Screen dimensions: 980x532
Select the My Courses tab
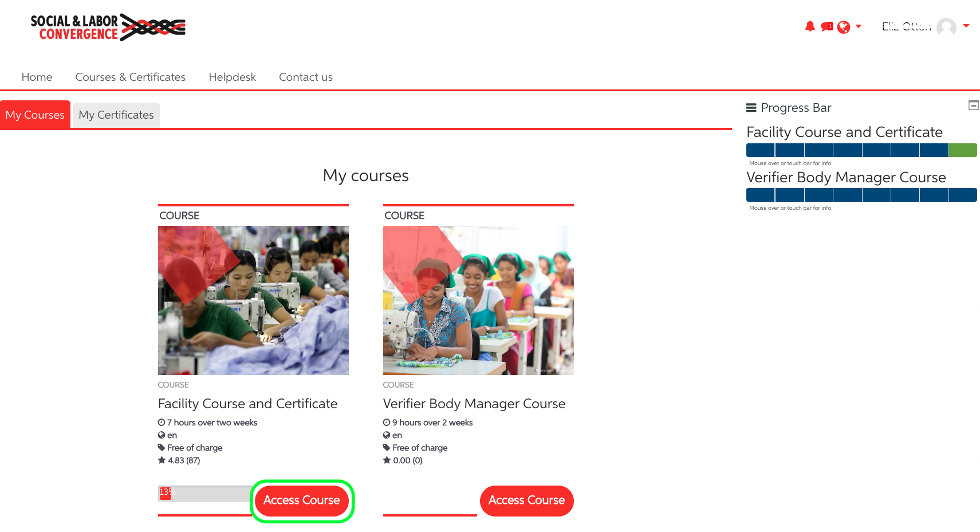35,115
